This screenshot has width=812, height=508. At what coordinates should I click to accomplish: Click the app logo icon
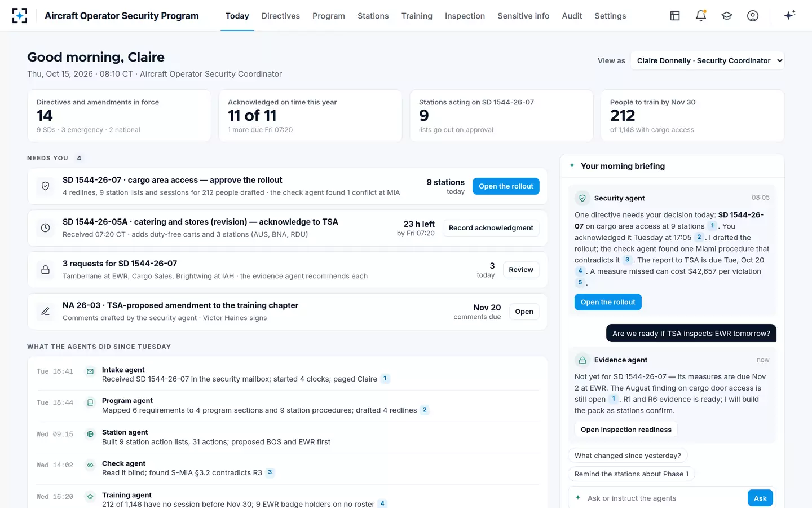tap(20, 16)
